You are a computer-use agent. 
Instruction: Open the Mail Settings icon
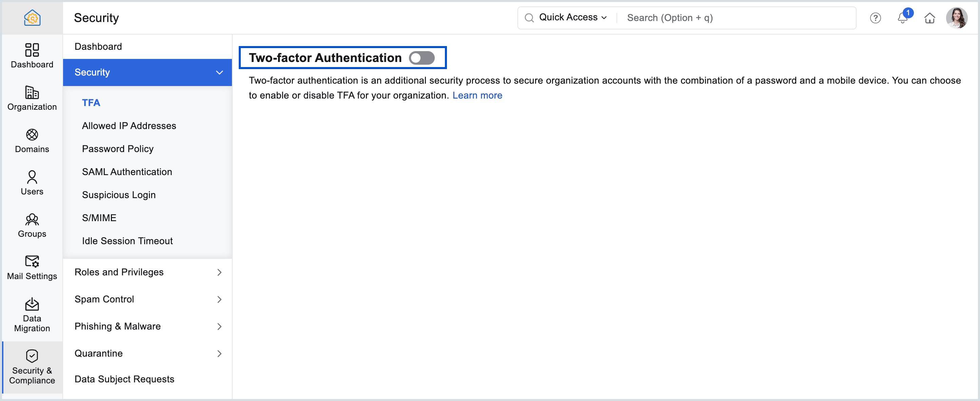pos(32,267)
